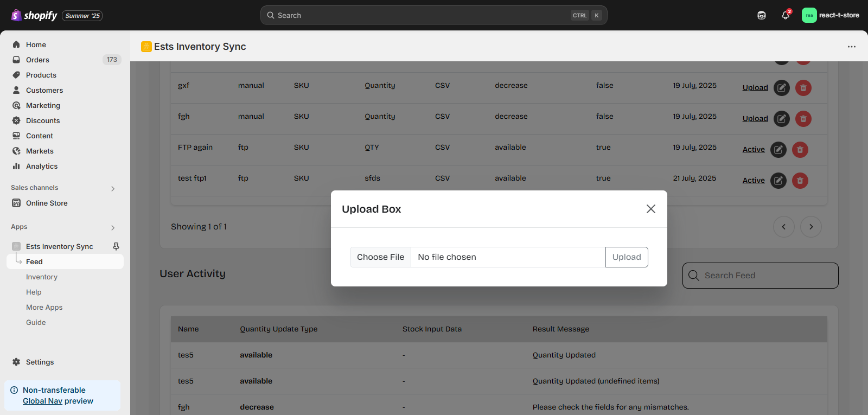
Task: Click the Shopify logo
Action: click(x=34, y=15)
